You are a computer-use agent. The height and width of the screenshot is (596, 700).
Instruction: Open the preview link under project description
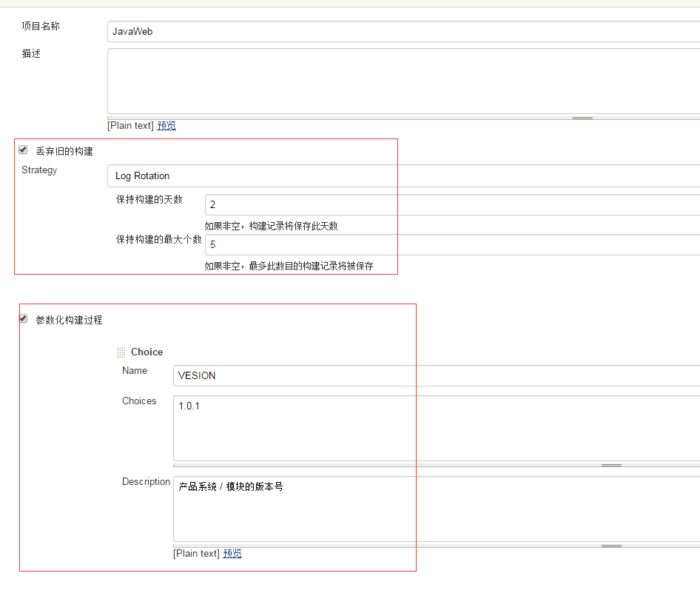[166, 126]
